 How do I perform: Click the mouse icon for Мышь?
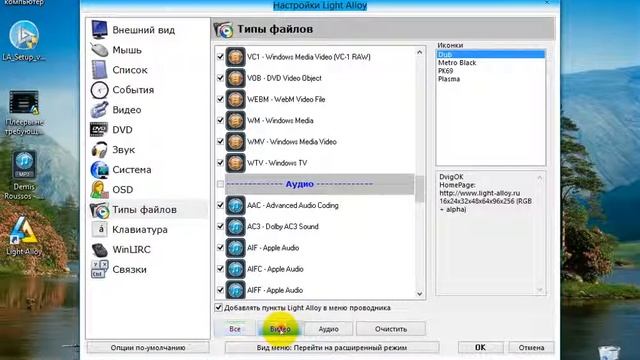99,50
